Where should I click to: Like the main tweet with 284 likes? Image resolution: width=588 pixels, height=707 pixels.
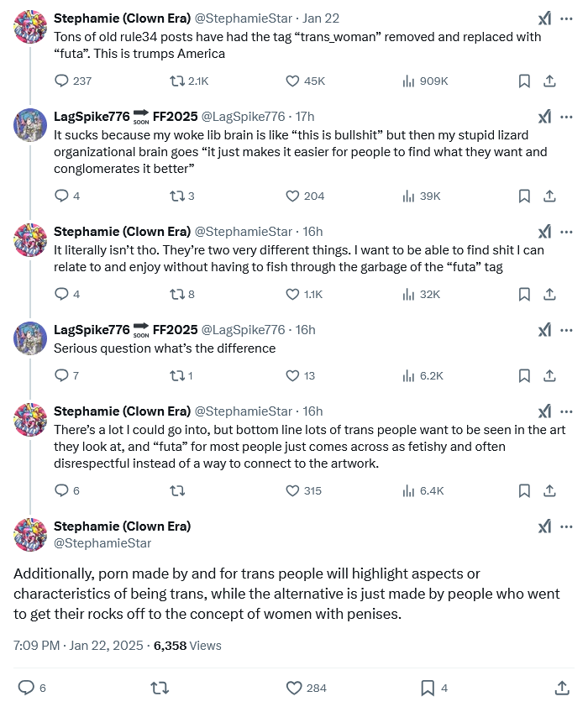click(294, 688)
